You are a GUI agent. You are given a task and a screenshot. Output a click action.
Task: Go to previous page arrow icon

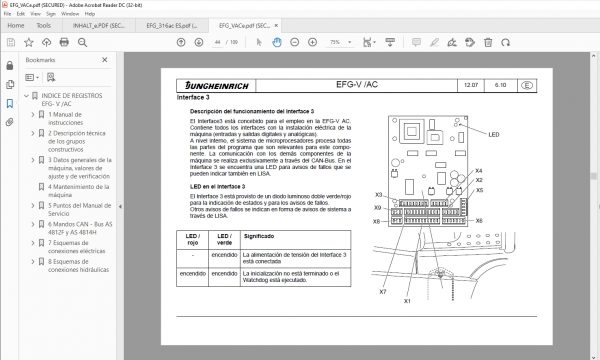[181, 42]
